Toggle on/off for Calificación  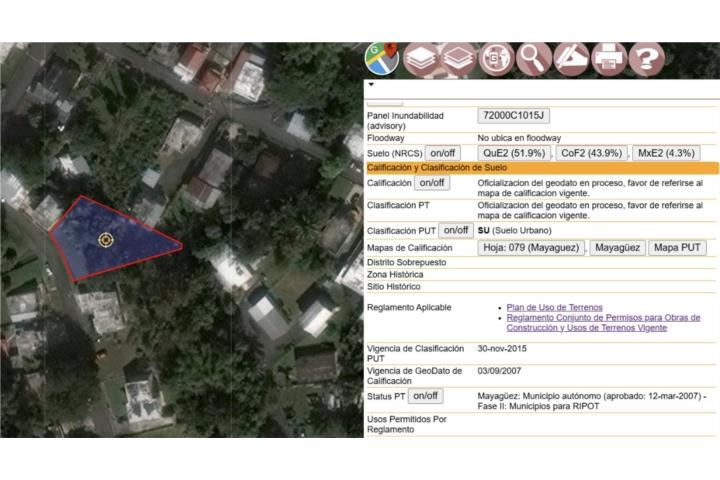pos(432,183)
